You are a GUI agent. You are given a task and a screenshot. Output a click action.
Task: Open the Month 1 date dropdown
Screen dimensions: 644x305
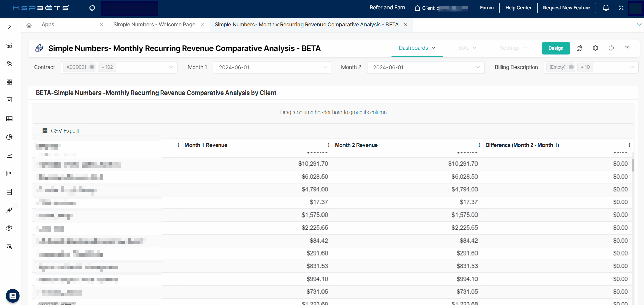click(x=272, y=67)
